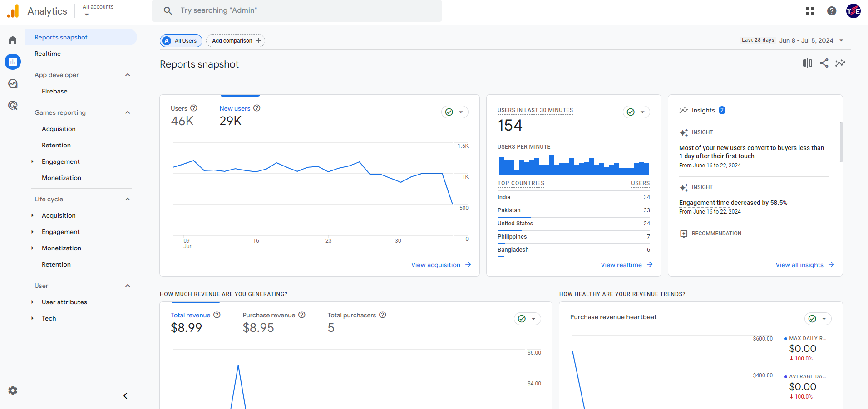Viewport: 868px width, 409px height.
Task: Open status dropdown on Users chart card
Action: 455,112
